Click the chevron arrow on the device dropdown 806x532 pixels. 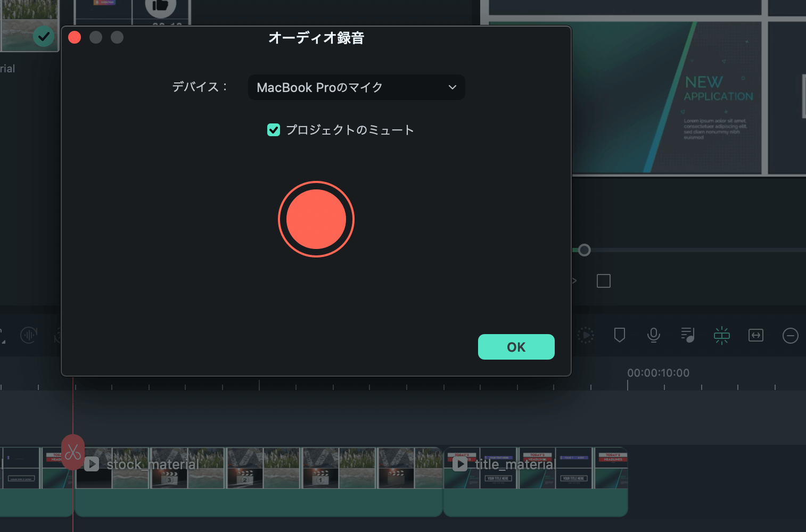(452, 87)
